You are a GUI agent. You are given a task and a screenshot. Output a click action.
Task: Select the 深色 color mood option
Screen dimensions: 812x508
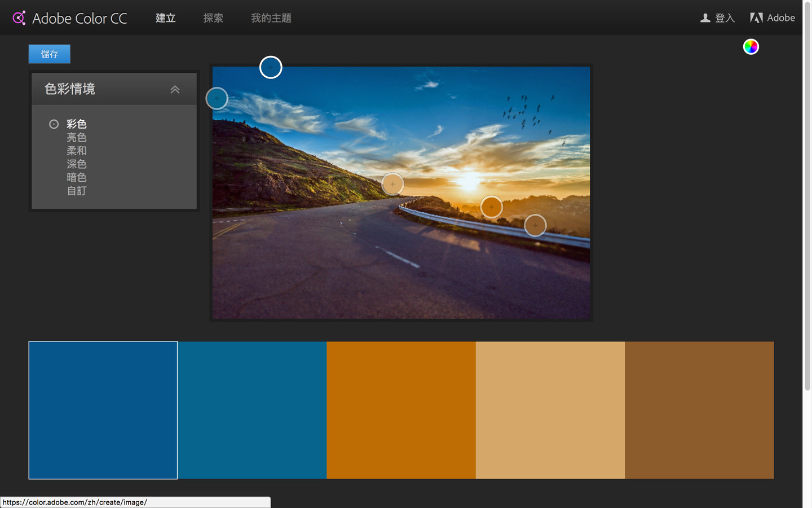[76, 164]
